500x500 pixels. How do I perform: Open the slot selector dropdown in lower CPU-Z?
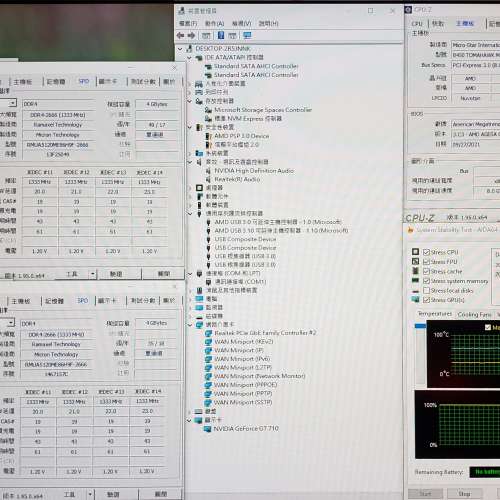pyautogui.click(x=11, y=322)
